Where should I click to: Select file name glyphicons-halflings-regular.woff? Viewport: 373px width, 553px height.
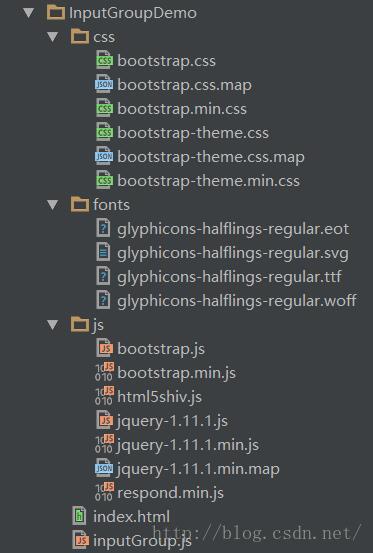pos(237,302)
